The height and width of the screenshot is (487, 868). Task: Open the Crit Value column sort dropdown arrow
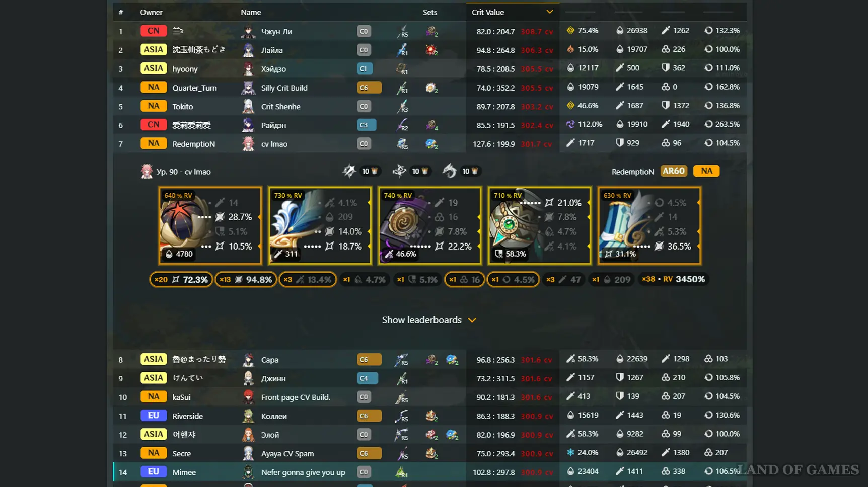(x=549, y=12)
